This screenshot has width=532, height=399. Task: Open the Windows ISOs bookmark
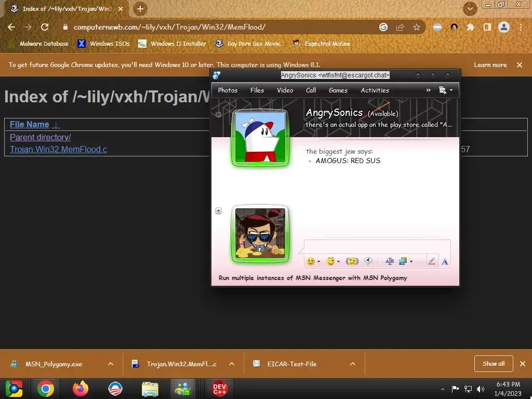[104, 44]
